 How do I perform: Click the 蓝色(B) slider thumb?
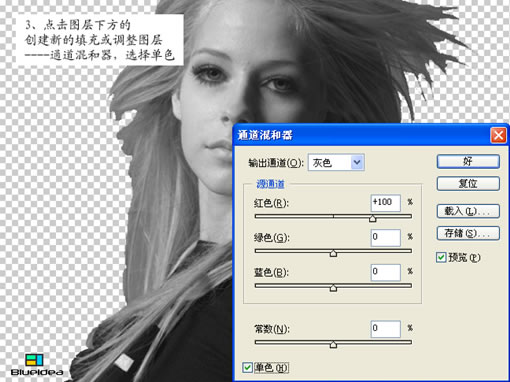(333, 288)
